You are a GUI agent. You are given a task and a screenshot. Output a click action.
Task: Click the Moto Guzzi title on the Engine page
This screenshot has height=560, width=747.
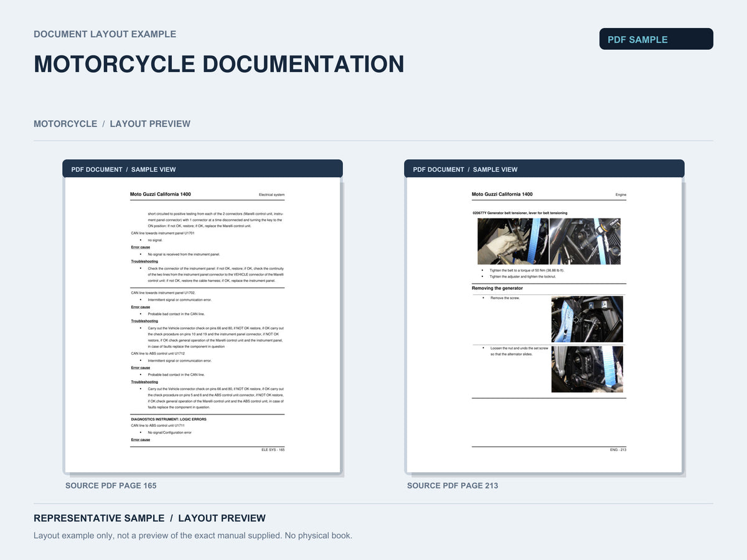click(x=502, y=194)
